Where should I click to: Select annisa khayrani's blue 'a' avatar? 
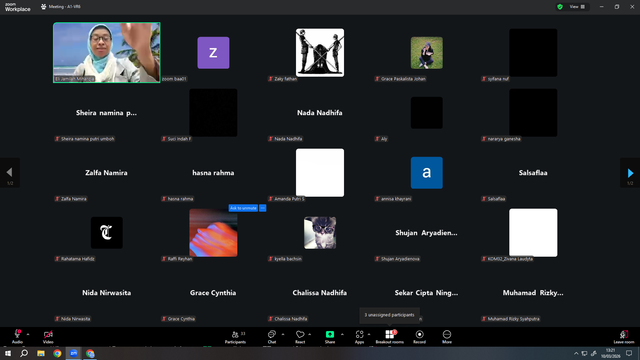tap(427, 173)
